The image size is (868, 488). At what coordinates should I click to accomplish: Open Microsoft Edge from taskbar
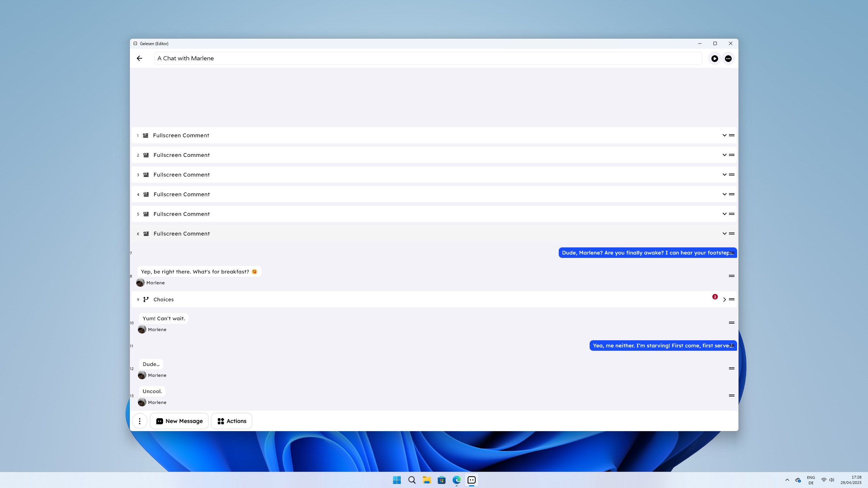pos(456,480)
